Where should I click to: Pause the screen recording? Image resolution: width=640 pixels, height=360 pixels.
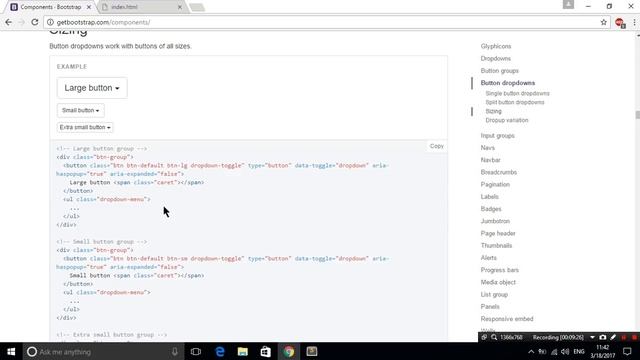[x=624, y=337]
